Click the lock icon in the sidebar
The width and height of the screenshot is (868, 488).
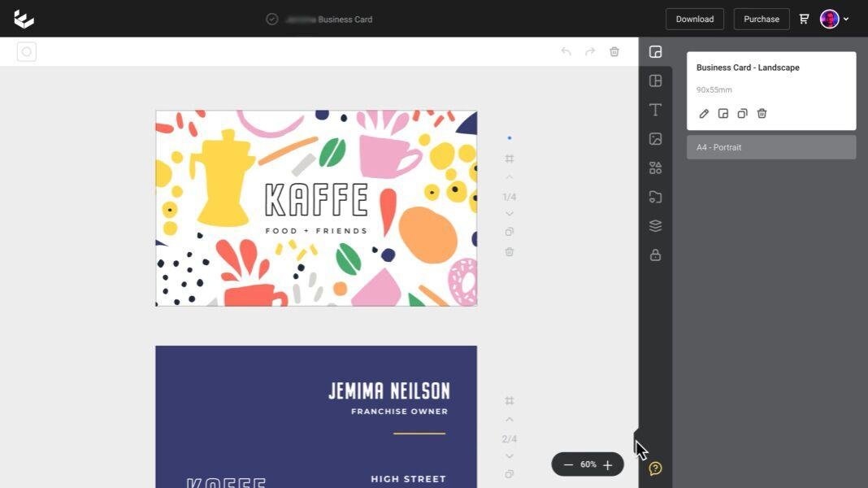click(655, 255)
